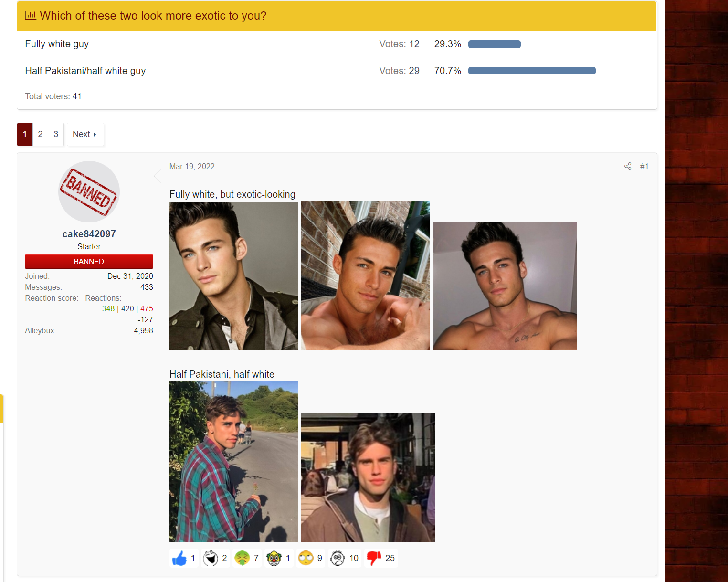Open the post #1 permalink
This screenshot has width=728, height=582.
tap(644, 166)
